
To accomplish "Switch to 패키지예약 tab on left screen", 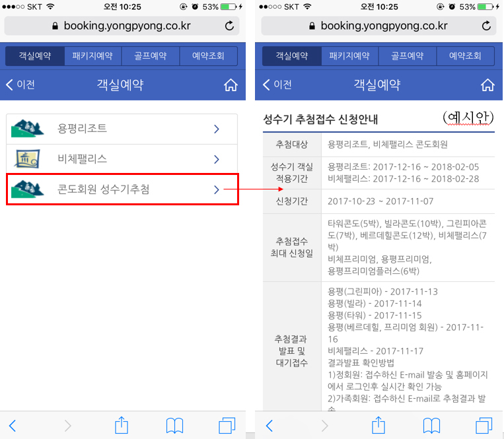I will (92, 56).
